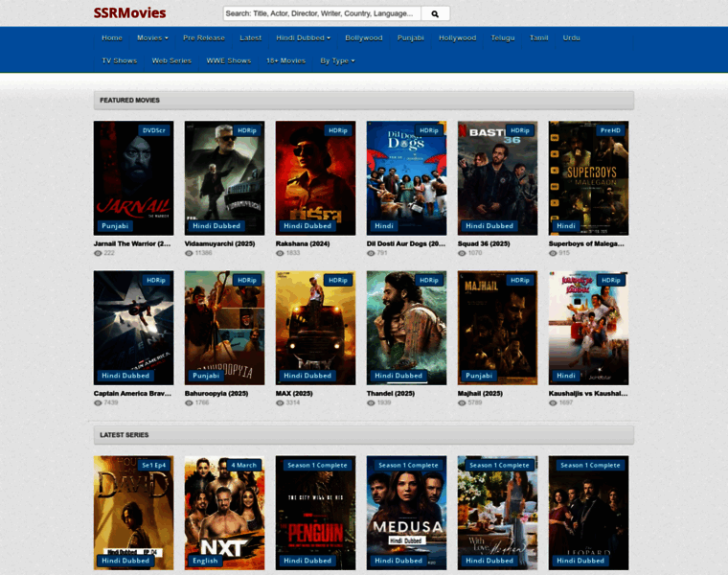Select Punjabi in the navigation bar

[x=410, y=38]
